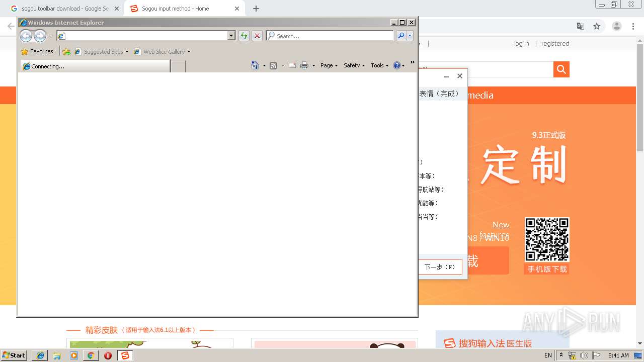Click the media navigation item
Image resolution: width=644 pixels, height=362 pixels.
(x=480, y=95)
